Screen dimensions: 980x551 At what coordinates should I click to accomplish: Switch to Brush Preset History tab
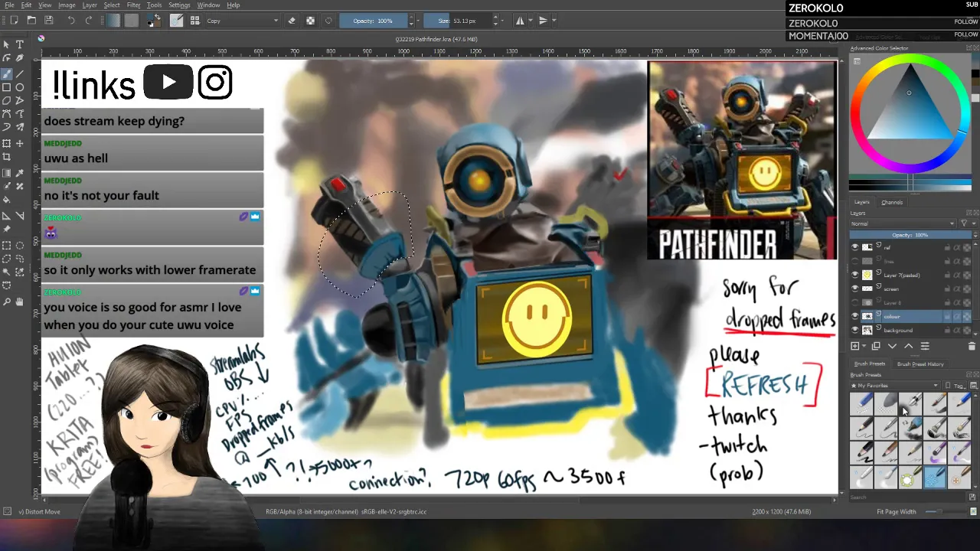[x=920, y=364]
